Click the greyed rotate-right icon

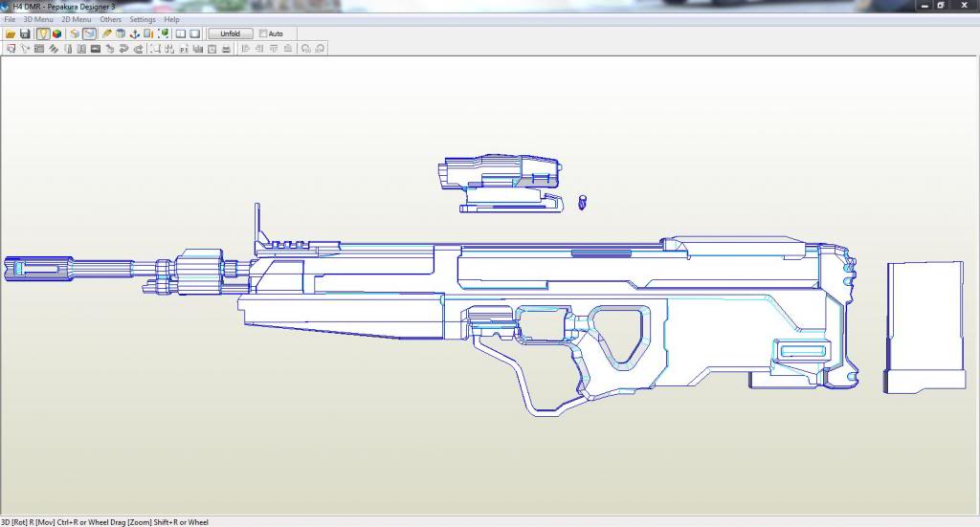320,49
